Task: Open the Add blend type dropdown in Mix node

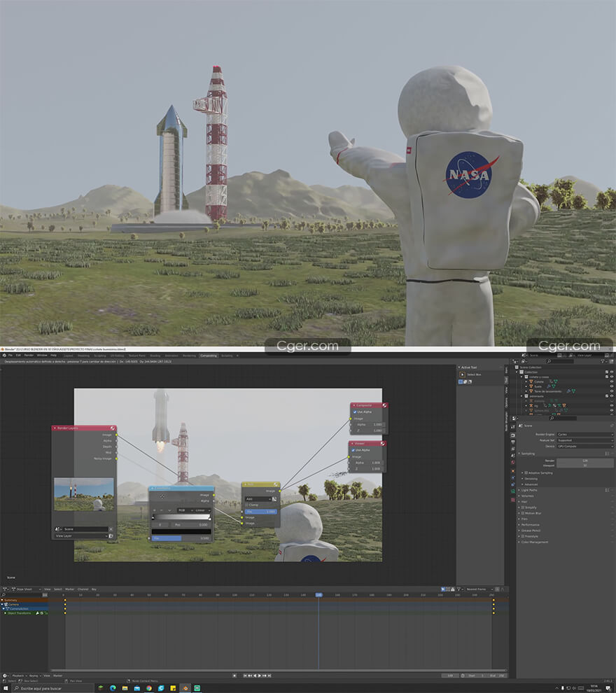Action: point(258,499)
